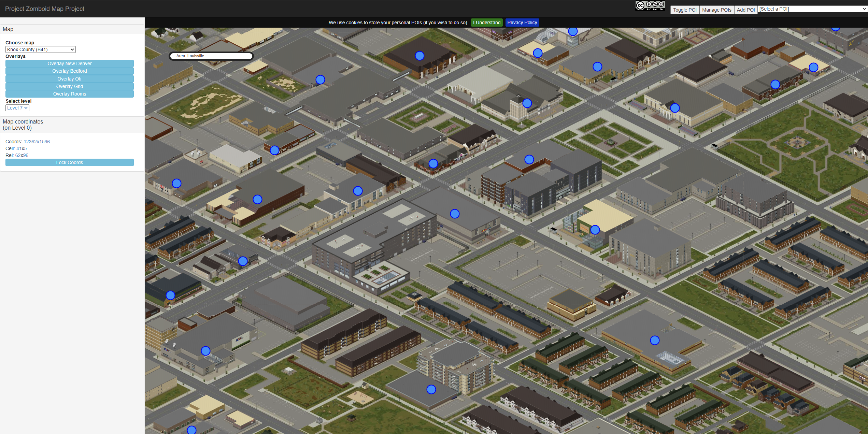Toggle Overlay Bedford
868x434 pixels.
click(x=70, y=71)
